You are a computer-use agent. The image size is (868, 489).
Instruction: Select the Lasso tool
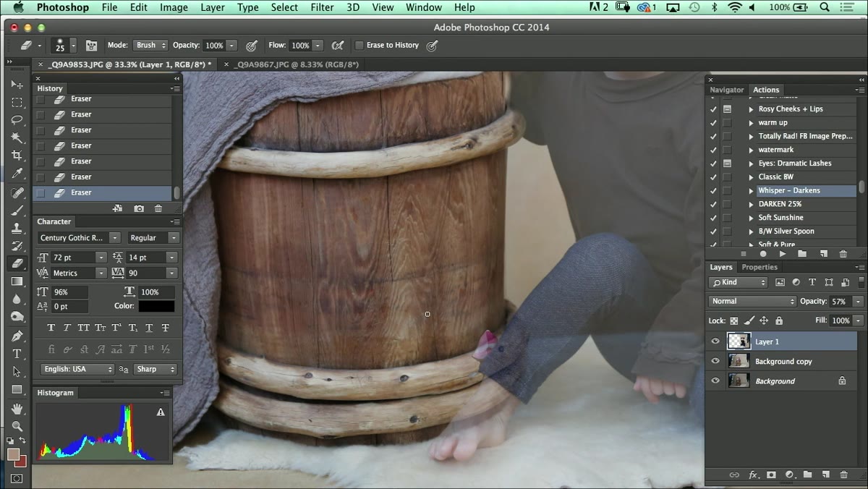point(17,120)
